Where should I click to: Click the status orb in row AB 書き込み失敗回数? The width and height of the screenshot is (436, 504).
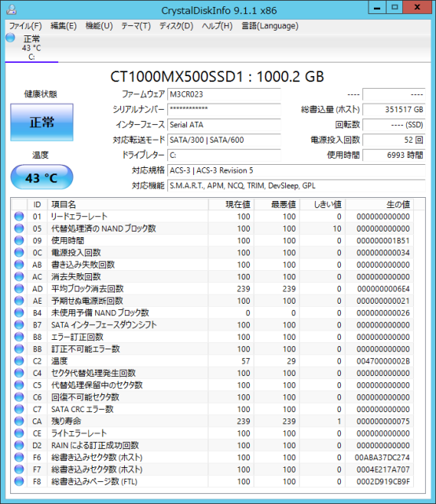19,265
